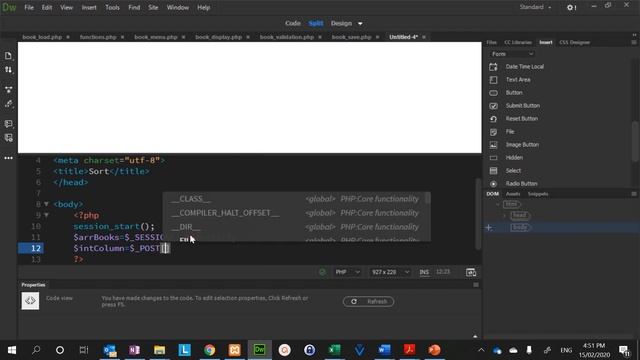Image resolution: width=640 pixels, height=360 pixels.
Task: Insert an Image Button
Action: coord(522,145)
